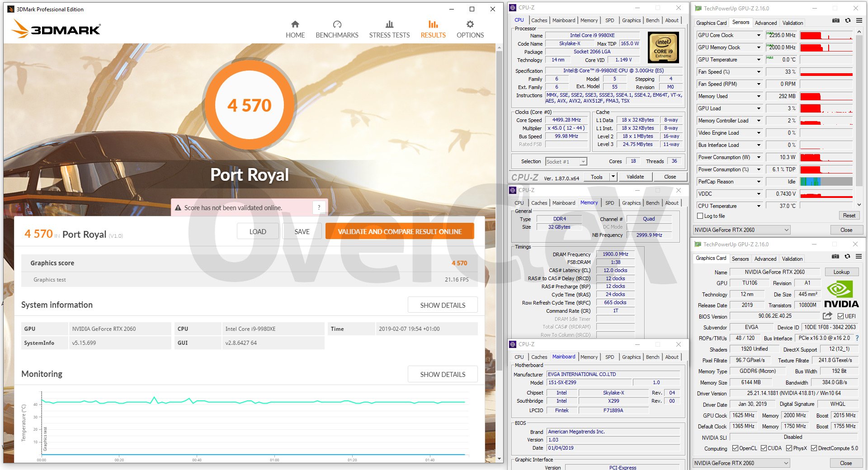The height and width of the screenshot is (470, 868).
Task: Click refresh icon in GPU-Z Sensors window
Action: [848, 20]
